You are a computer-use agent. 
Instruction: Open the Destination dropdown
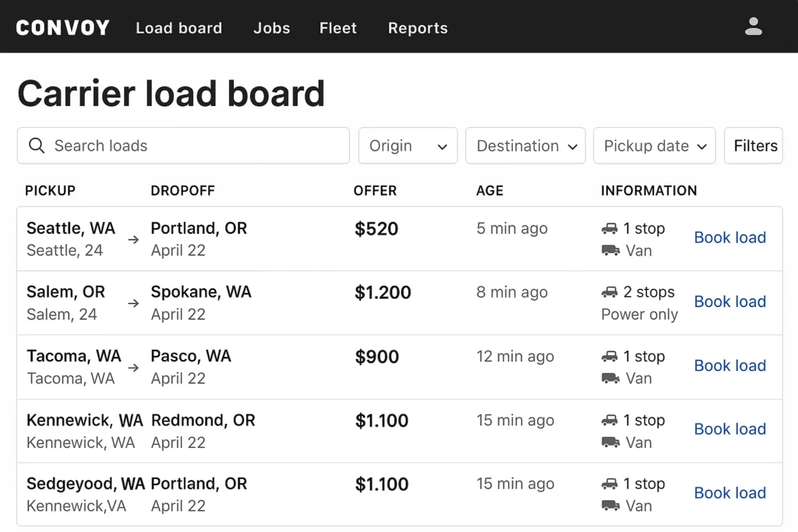(525, 146)
